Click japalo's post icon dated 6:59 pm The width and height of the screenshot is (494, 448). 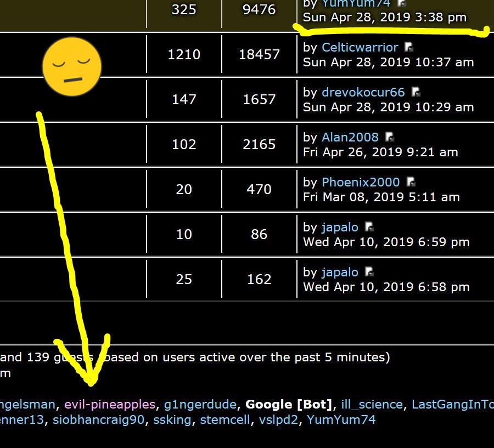pos(369,228)
